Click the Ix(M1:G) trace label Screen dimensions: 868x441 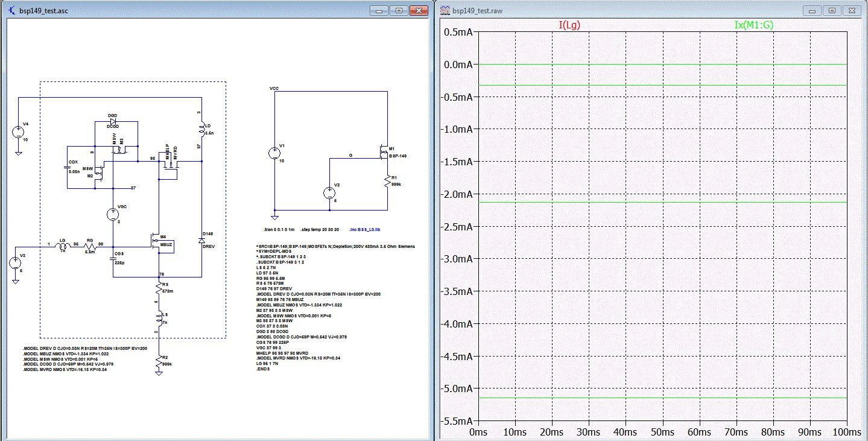[755, 25]
